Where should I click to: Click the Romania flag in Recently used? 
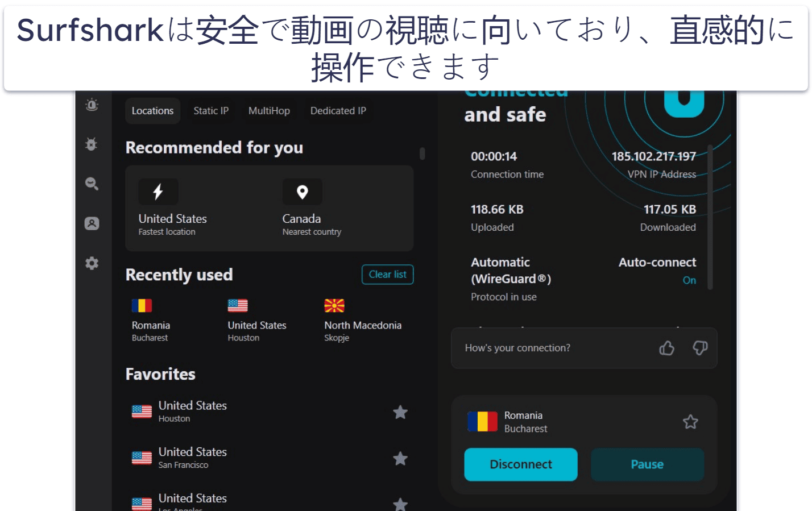(x=142, y=306)
